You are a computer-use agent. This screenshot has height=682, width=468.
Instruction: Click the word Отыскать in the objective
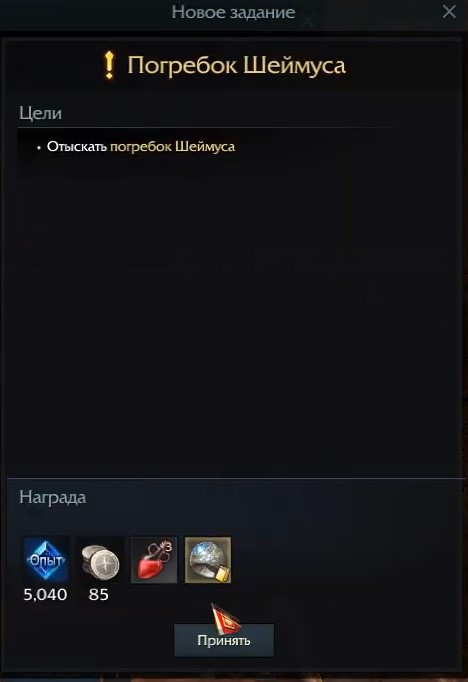[x=77, y=147]
